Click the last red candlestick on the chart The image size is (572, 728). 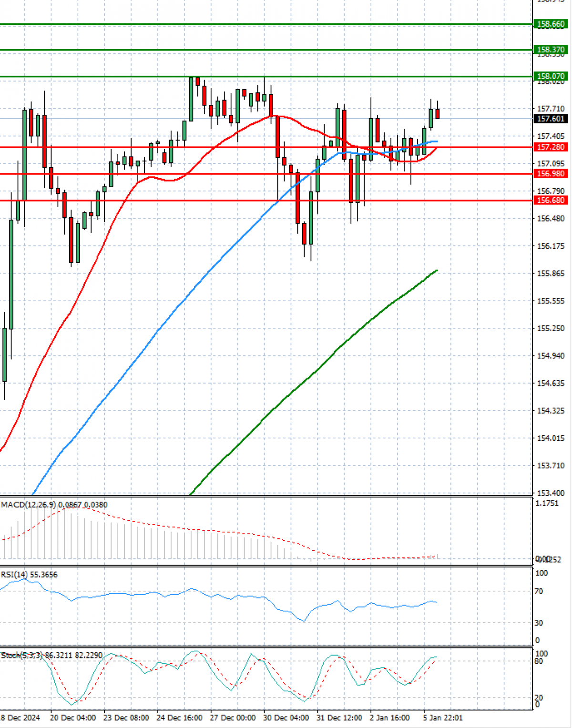pos(438,114)
